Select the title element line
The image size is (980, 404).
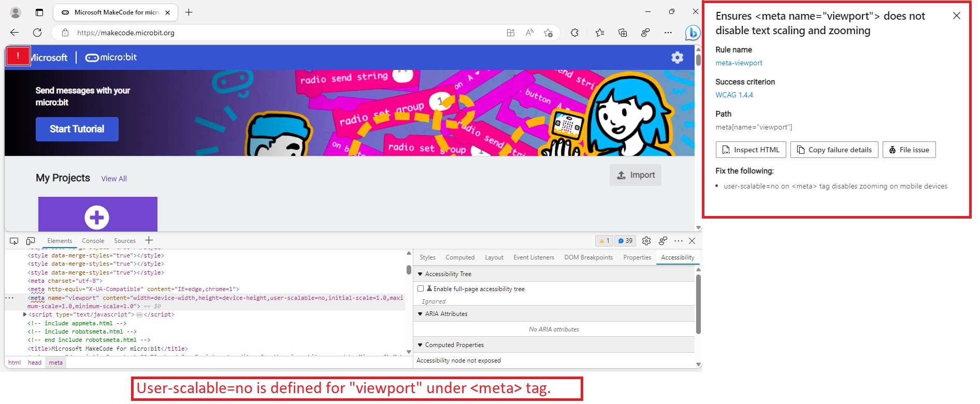(x=108, y=349)
